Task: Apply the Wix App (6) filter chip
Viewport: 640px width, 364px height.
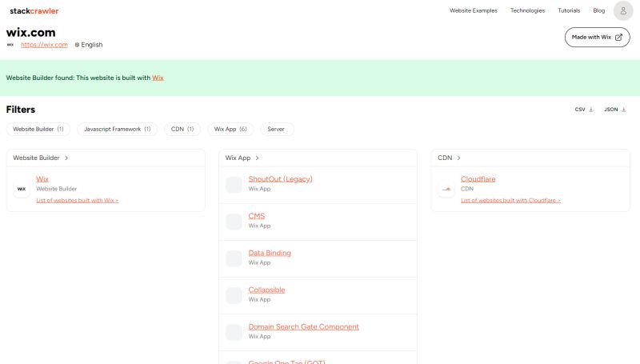Action: pos(230,129)
